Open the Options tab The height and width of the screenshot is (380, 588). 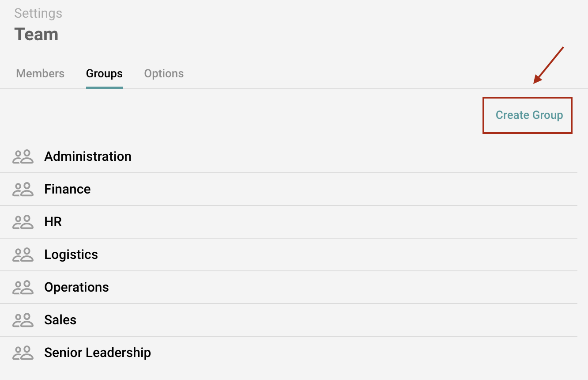pyautogui.click(x=164, y=73)
